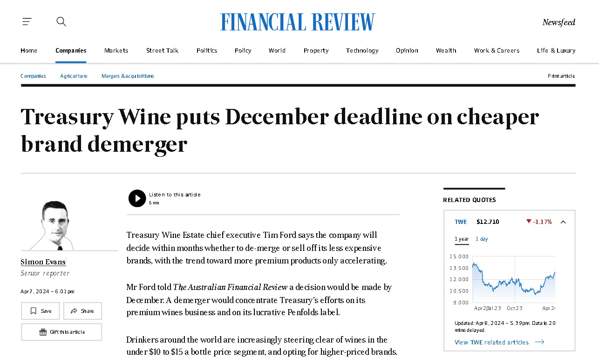Select the 1 year chart range
The height and width of the screenshot is (364, 599).
[462, 239]
